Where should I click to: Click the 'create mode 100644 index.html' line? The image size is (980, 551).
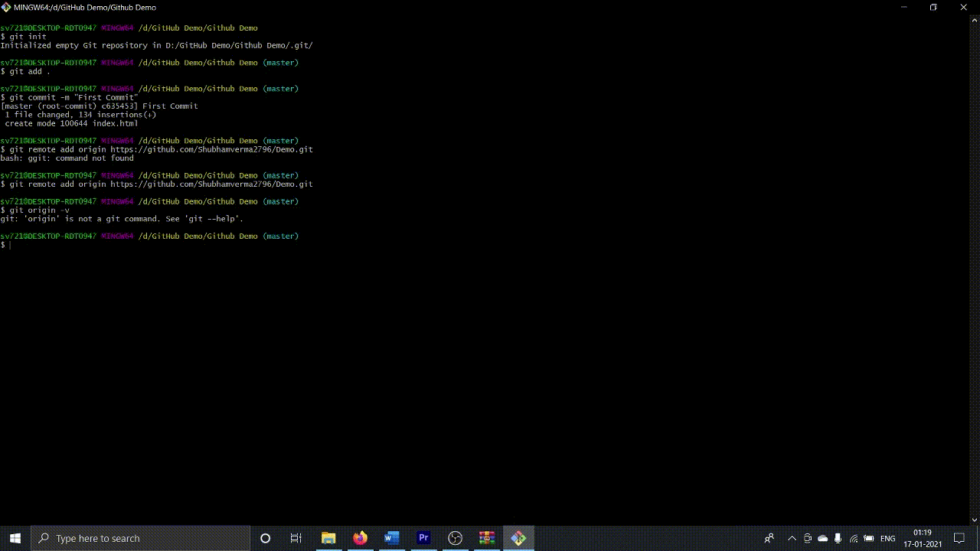point(71,123)
